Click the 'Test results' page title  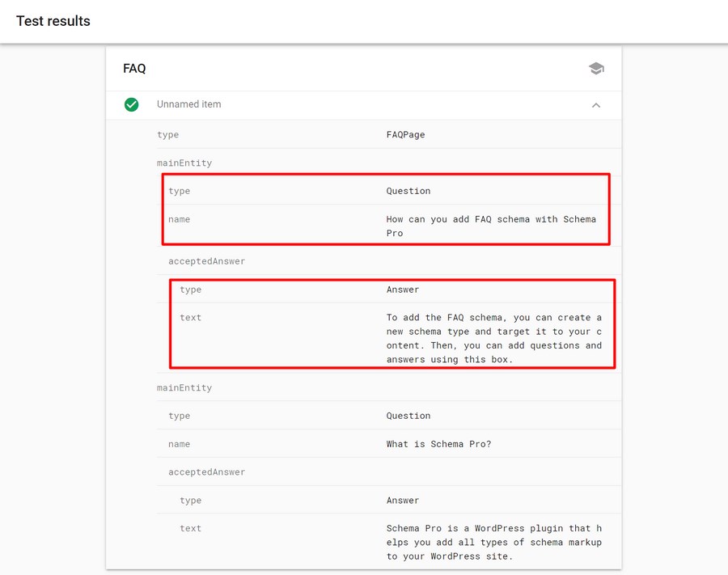(53, 21)
